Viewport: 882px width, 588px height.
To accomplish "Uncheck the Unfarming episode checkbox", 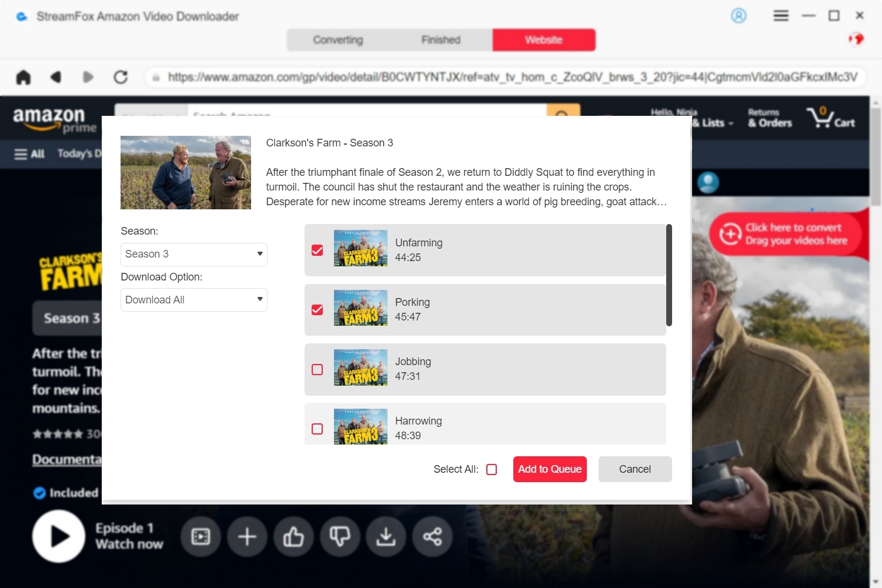I will click(317, 250).
